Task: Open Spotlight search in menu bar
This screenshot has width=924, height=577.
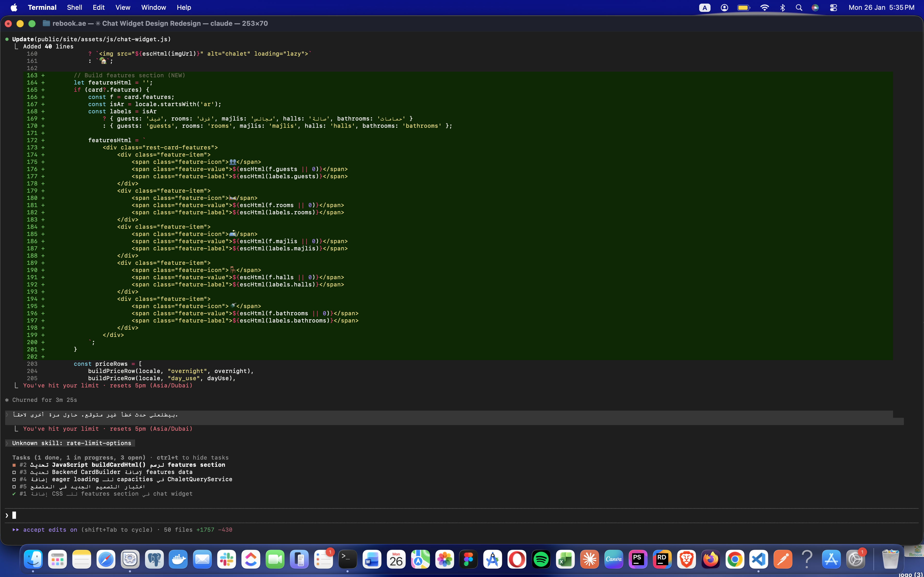Action: pos(799,8)
